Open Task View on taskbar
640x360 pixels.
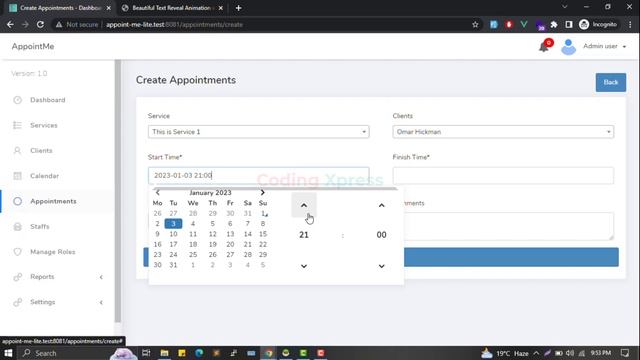pos(146,353)
